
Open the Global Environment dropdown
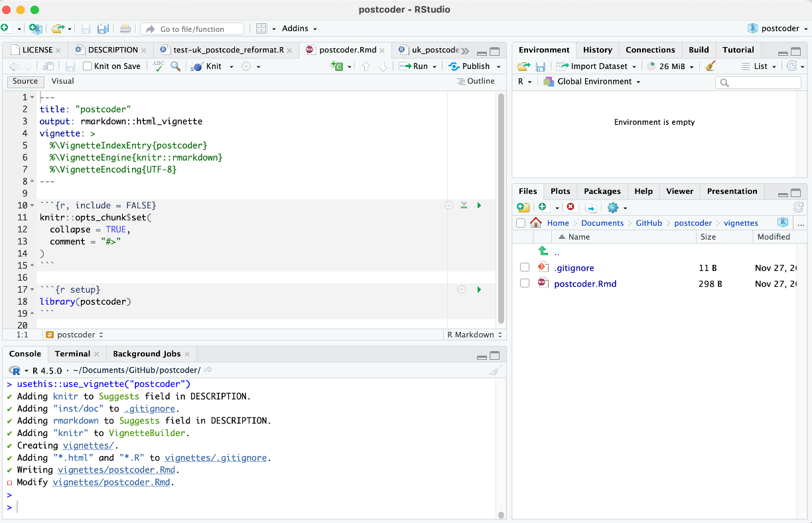click(592, 82)
